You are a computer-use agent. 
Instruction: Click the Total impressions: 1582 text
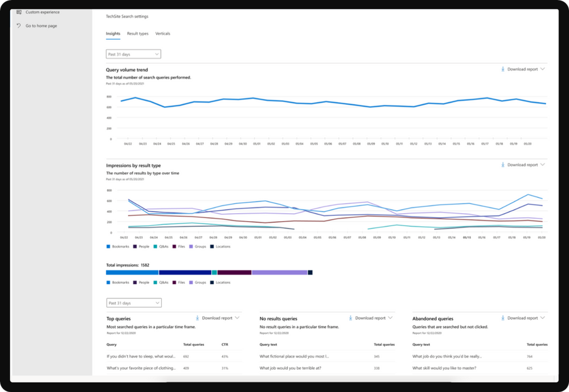[128, 265]
